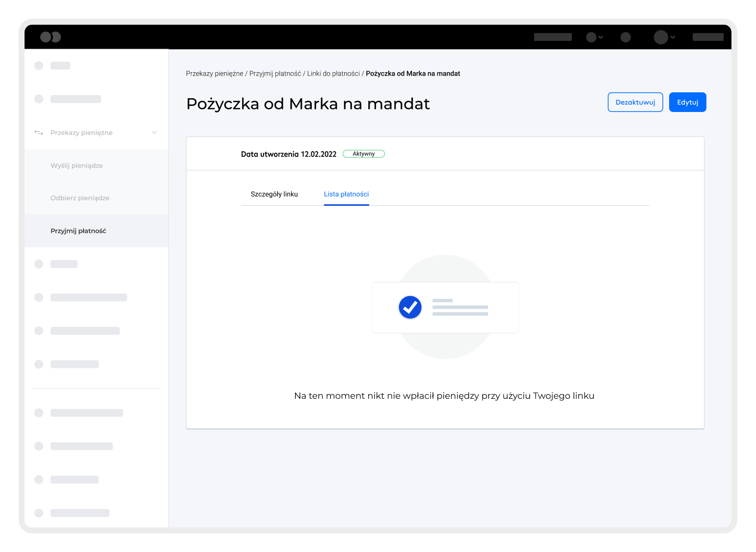Open Linki do płatności breadcrumb link
756x552 pixels.
(x=333, y=74)
